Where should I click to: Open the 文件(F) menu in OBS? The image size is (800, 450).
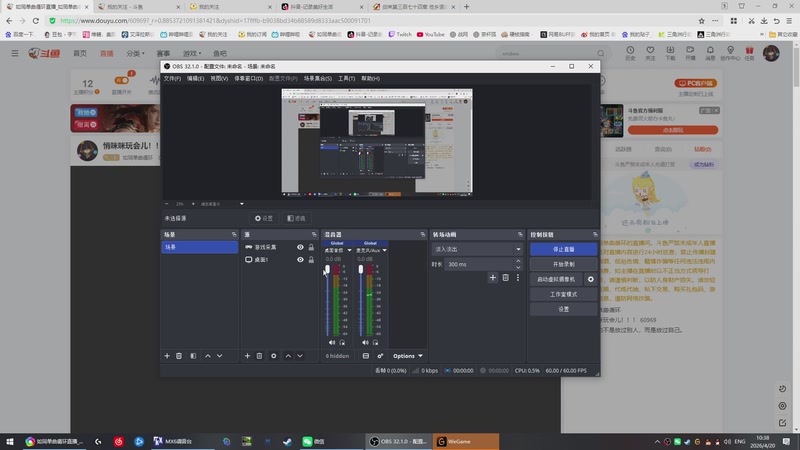[x=172, y=79]
